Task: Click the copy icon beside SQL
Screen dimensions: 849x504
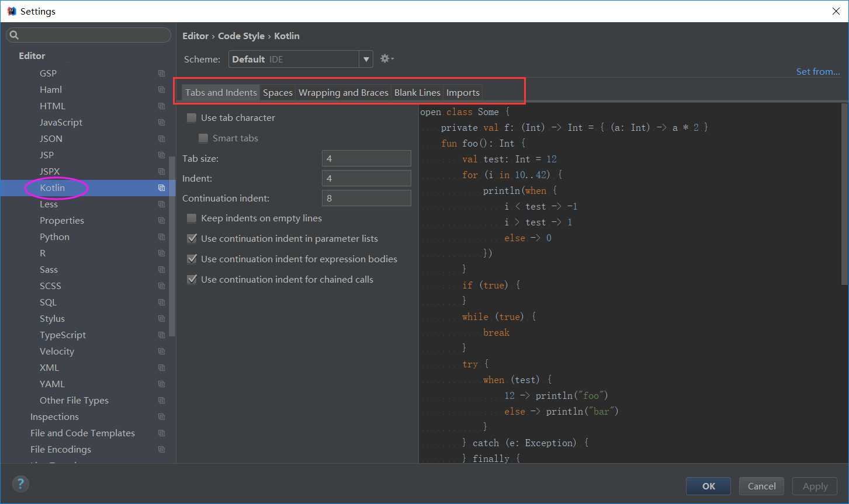Action: click(161, 302)
